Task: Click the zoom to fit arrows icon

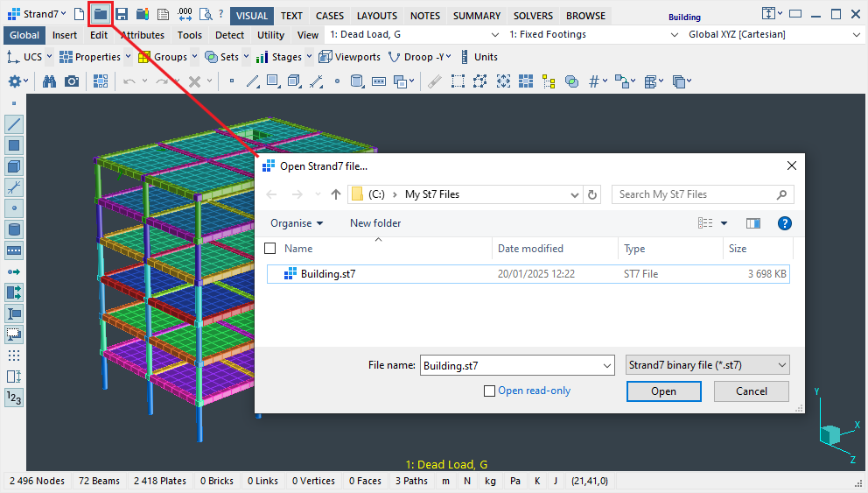Action: coord(503,81)
